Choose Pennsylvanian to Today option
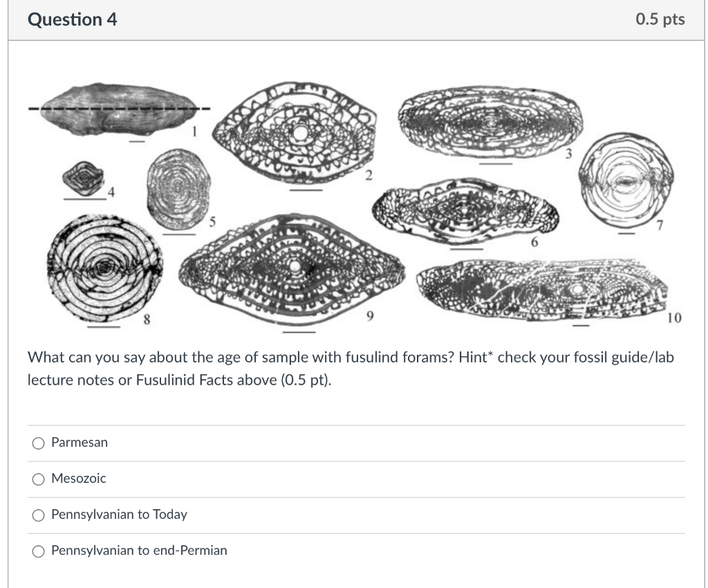708x588 pixels. coord(39,515)
